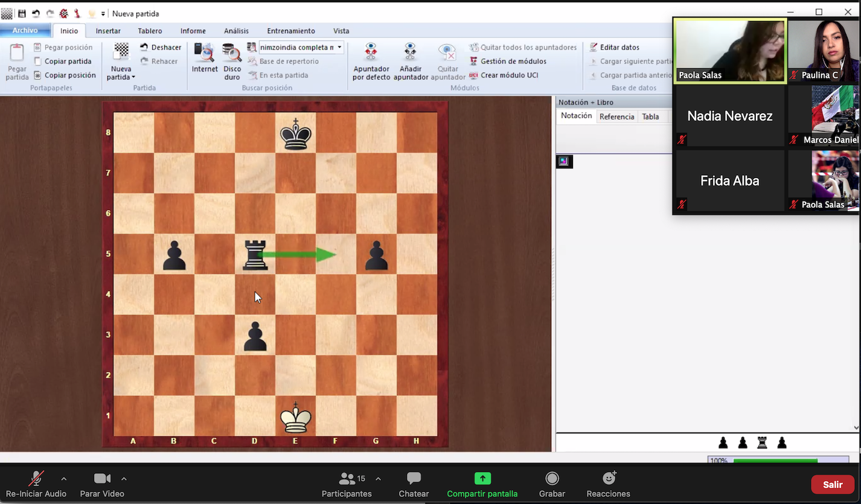The height and width of the screenshot is (504, 861).
Task: Click Apuntador por defecto icon
Action: (x=371, y=53)
